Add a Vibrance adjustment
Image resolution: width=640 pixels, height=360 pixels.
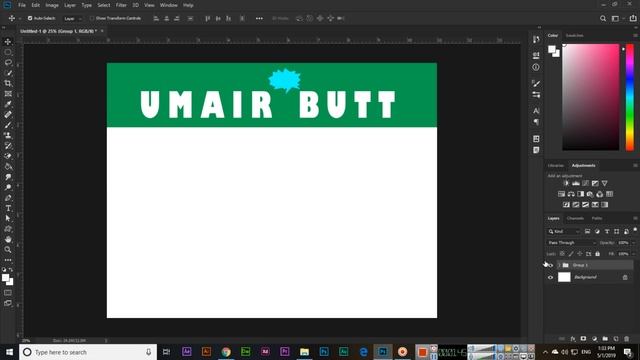click(604, 183)
